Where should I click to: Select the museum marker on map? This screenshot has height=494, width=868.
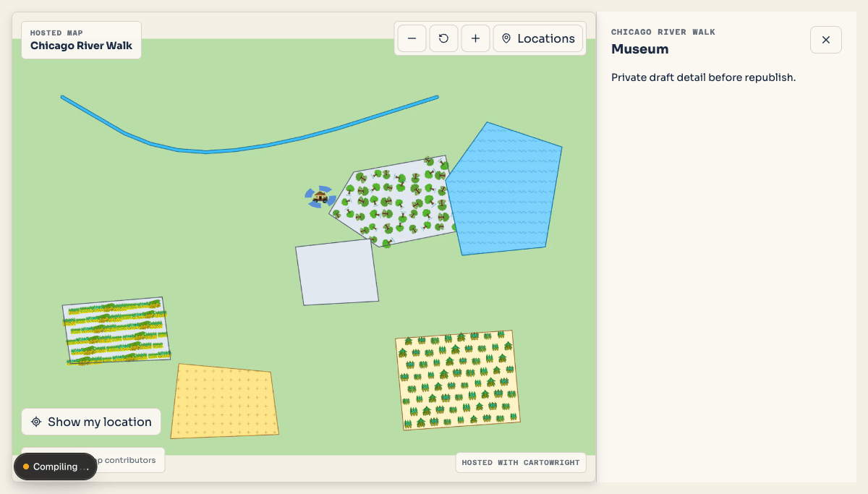coord(320,197)
